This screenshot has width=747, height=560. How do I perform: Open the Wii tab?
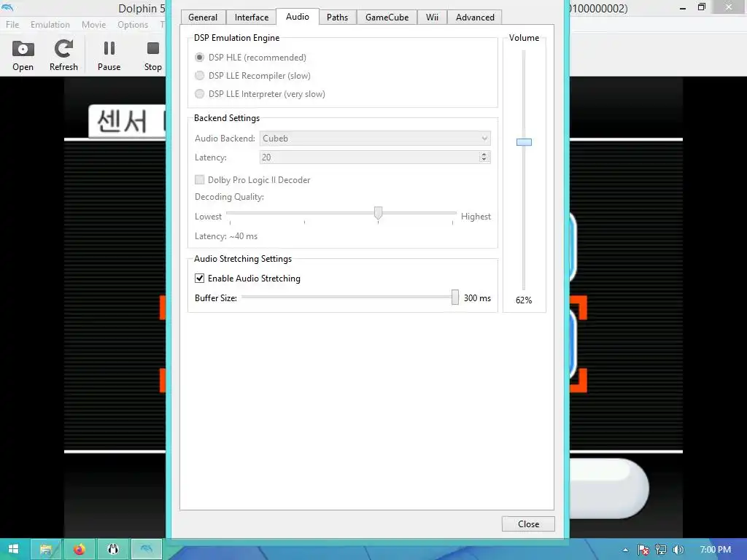coord(432,17)
